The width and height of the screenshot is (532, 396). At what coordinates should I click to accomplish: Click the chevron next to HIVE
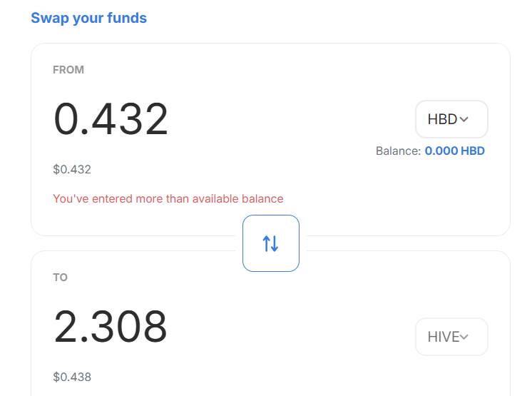[x=464, y=337]
